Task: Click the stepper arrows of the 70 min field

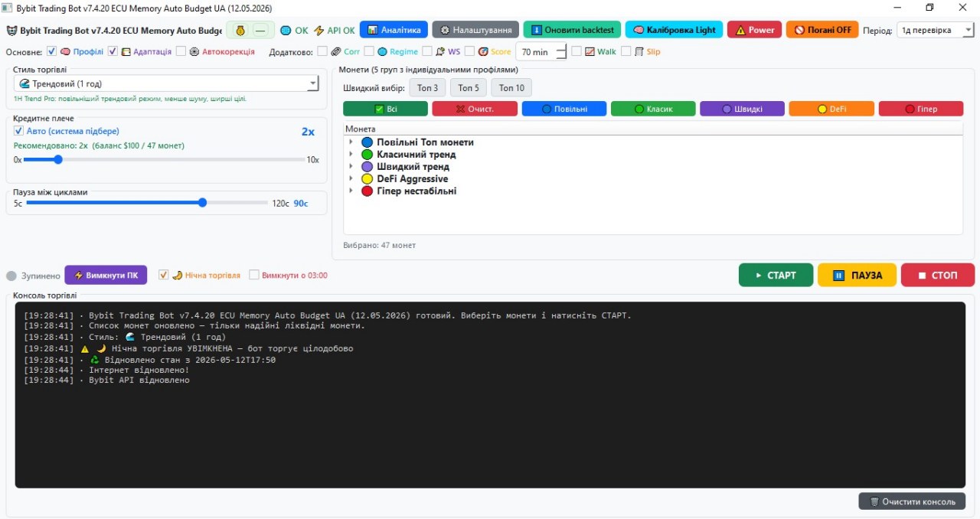Action: [561, 51]
